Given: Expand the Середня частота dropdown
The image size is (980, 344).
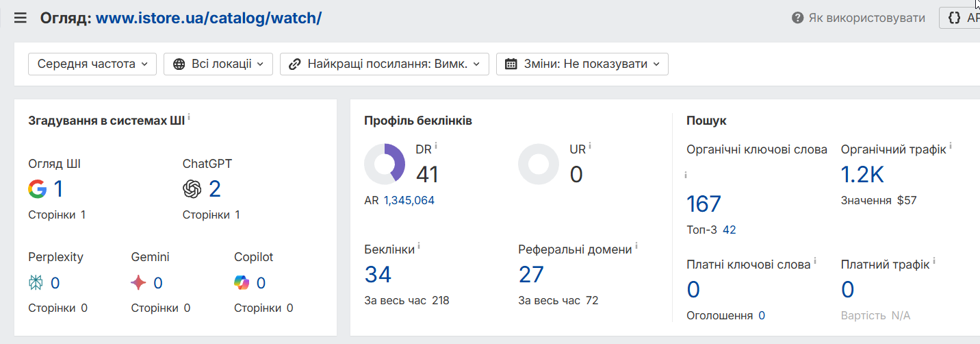Looking at the screenshot, I should point(92,64).
